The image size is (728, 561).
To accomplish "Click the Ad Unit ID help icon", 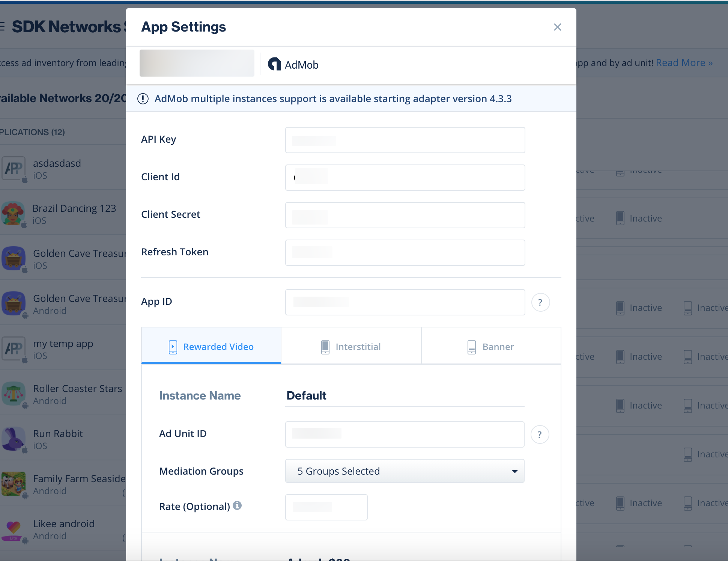I will coord(540,434).
